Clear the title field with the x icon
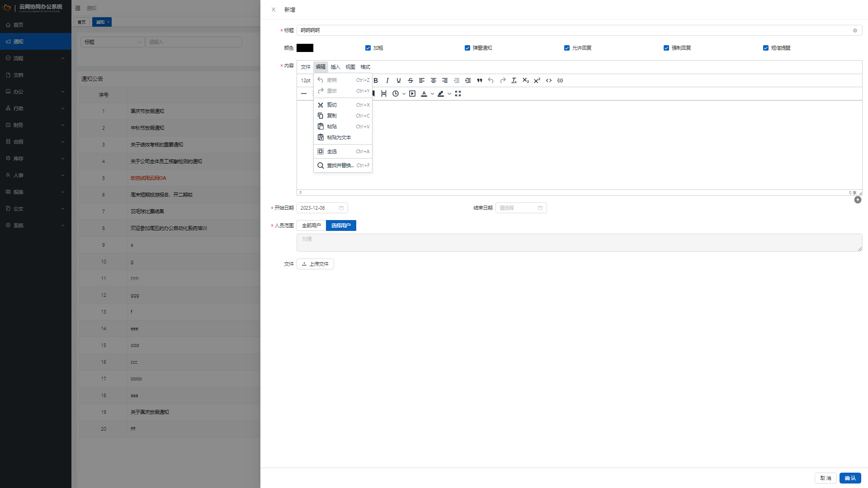 click(x=855, y=30)
